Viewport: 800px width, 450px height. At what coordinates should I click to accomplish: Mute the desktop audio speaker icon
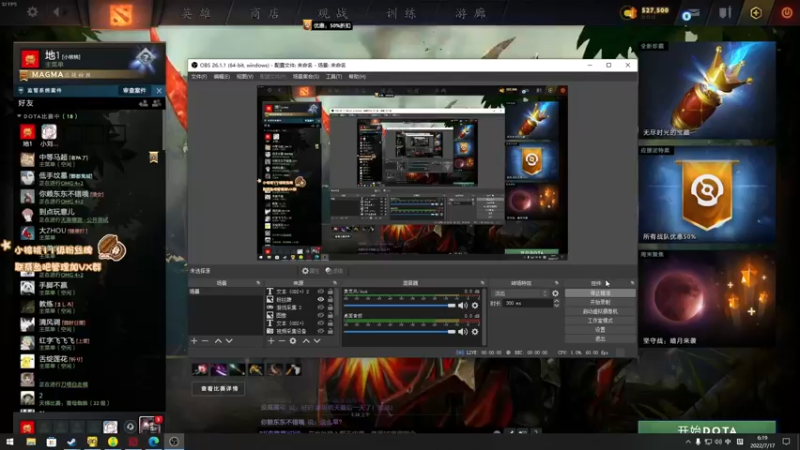pyautogui.click(x=462, y=332)
